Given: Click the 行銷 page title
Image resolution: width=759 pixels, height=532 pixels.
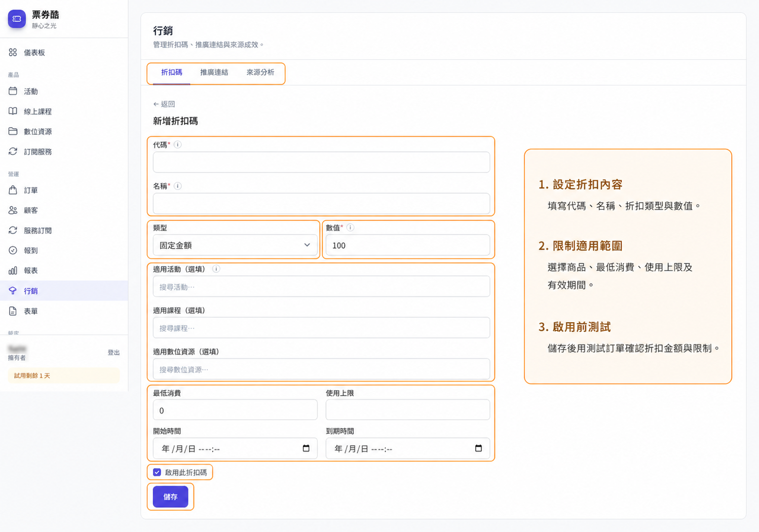Looking at the screenshot, I should (x=163, y=31).
